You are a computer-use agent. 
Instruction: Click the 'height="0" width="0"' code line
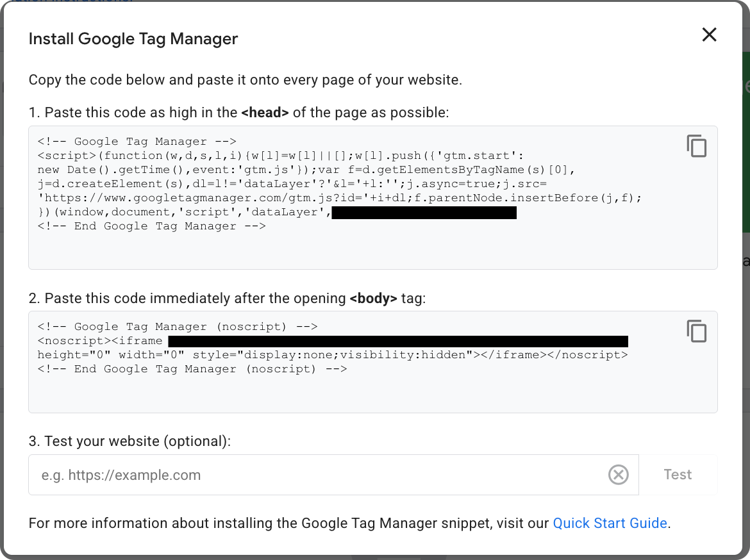333,355
